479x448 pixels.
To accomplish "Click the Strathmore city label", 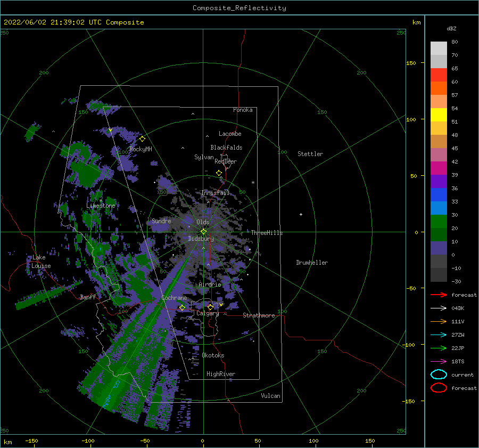I will (x=259, y=315).
